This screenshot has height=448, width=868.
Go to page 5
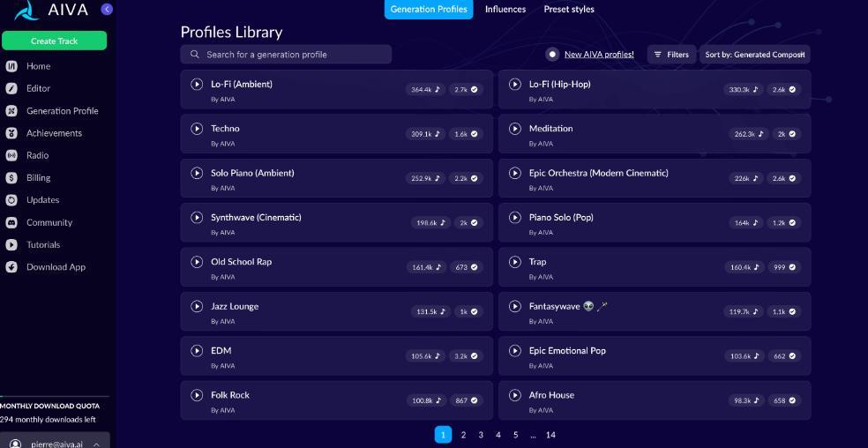coord(515,435)
